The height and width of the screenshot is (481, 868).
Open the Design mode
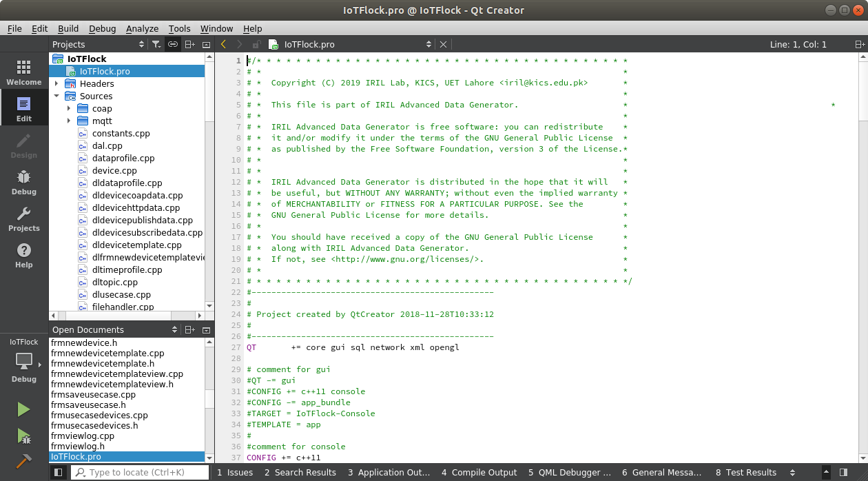pyautogui.click(x=24, y=145)
